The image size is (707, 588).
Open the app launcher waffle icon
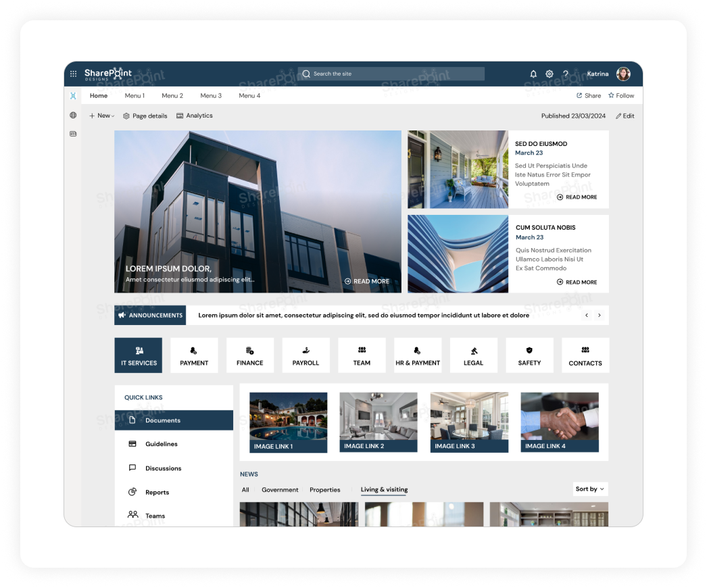click(74, 74)
